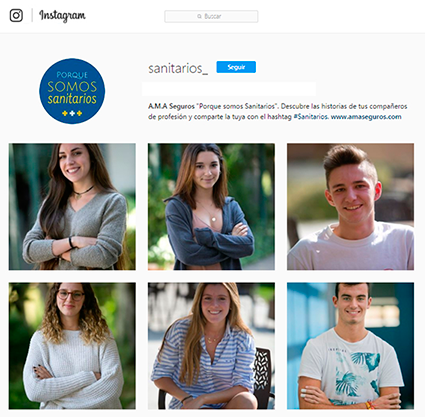The height and width of the screenshot is (417, 425).
Task: Click into the Buscar search field
Action: [211, 16]
